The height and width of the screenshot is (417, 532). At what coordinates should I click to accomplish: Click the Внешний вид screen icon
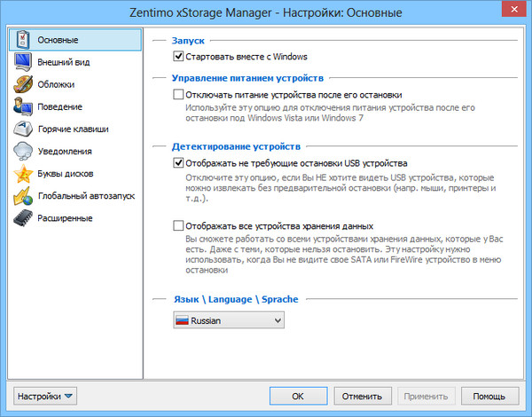pos(23,63)
